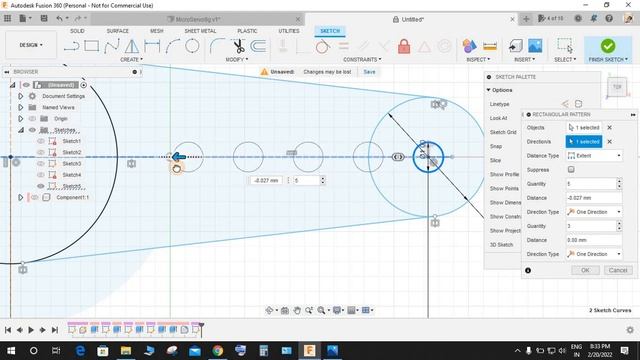Open the CREATE menu dropdown
640x360 pixels.
coord(131,60)
